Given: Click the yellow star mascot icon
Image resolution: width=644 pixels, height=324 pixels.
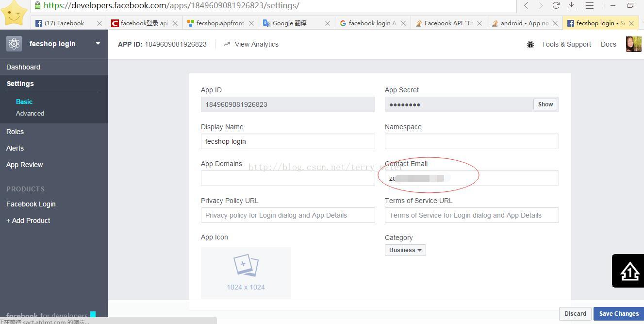Looking at the screenshot, I should (14, 13).
